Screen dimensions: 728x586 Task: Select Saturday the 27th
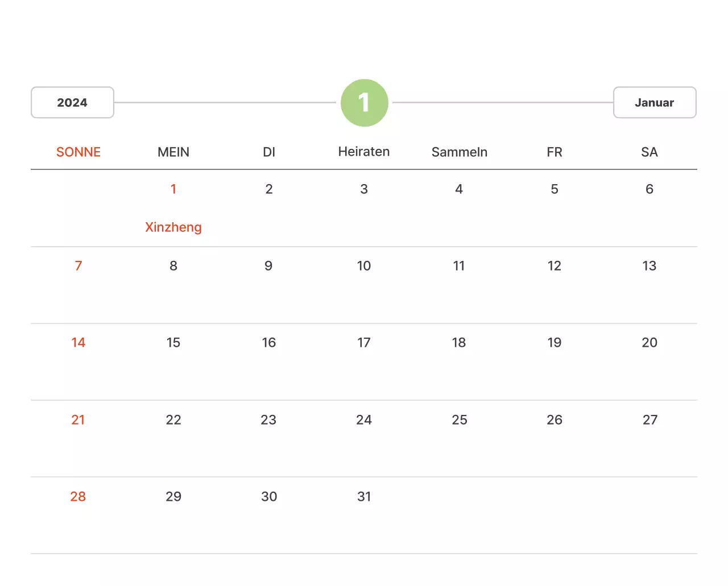pos(650,420)
